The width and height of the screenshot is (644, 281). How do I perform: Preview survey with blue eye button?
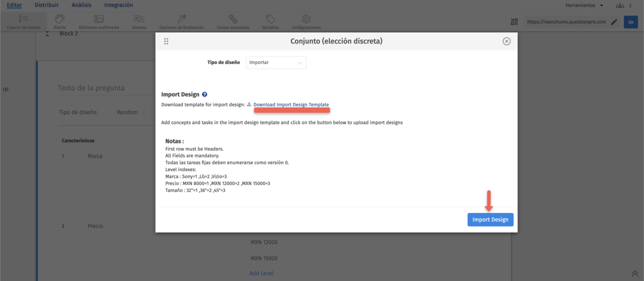click(x=631, y=22)
